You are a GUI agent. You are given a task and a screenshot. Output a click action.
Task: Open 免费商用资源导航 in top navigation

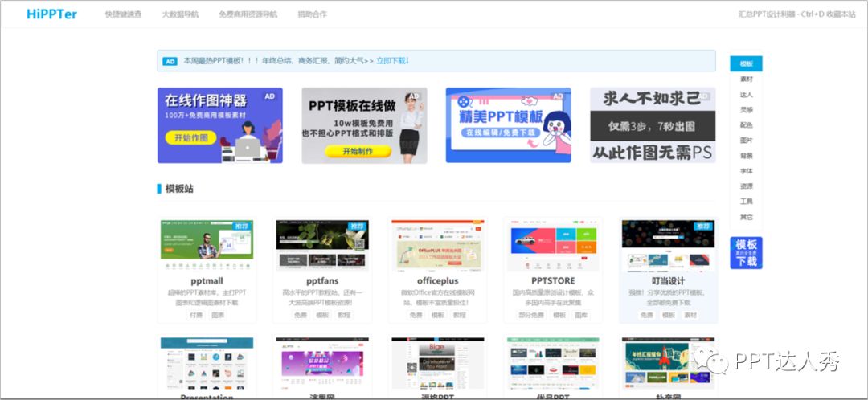tap(248, 14)
